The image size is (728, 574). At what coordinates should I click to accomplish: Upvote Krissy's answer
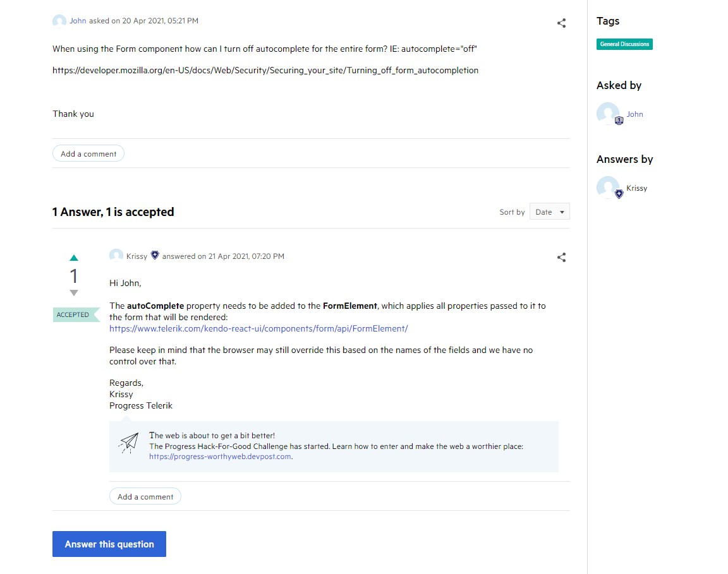tap(74, 258)
